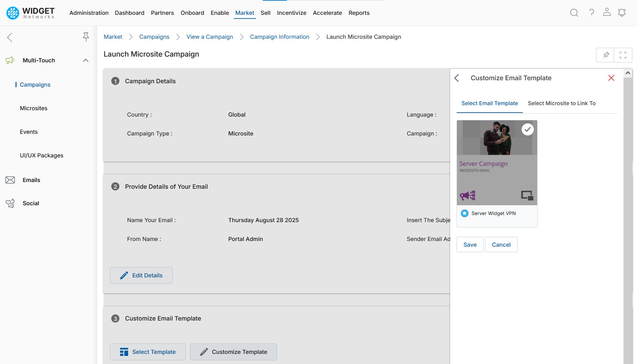Collapse sidebar with back arrow
This screenshot has height=364, width=637.
pyautogui.click(x=10, y=37)
